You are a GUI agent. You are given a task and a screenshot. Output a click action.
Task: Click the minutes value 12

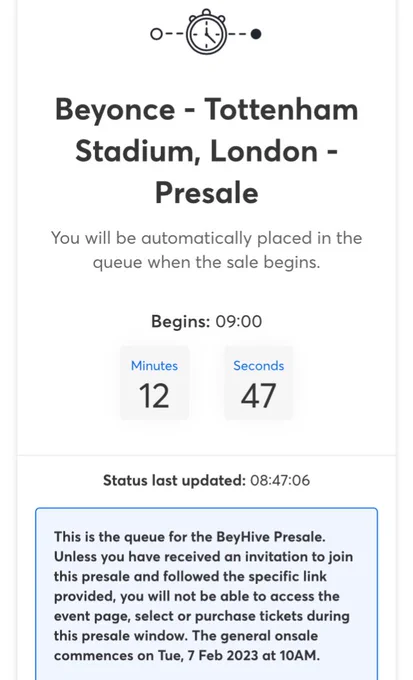click(154, 396)
